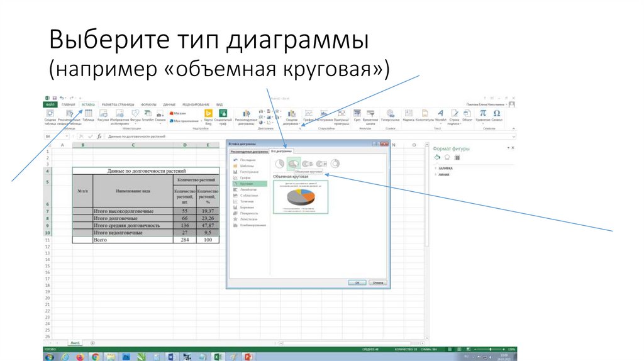This screenshot has width=644, height=361.
Task: Switch to the Все диаграммы dialog tab
Action: (281, 151)
